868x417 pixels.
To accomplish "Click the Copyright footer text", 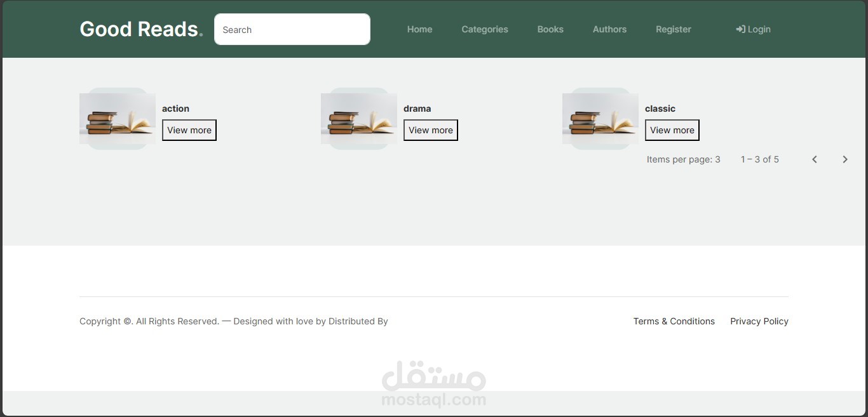I will pyautogui.click(x=234, y=321).
